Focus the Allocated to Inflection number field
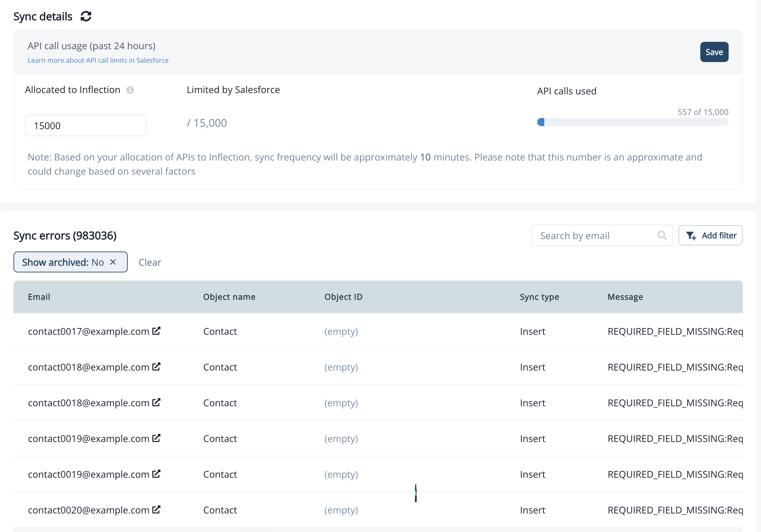Image resolution: width=761 pixels, height=532 pixels. pos(86,125)
